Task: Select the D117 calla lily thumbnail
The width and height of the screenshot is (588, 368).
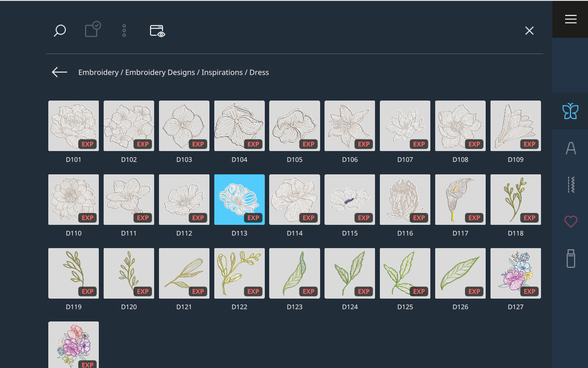Action: coord(460,200)
